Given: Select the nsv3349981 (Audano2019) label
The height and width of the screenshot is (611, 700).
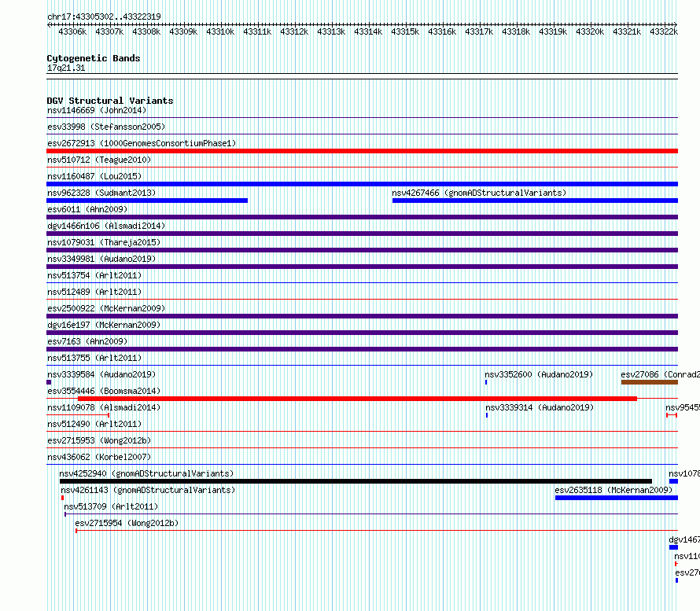Looking at the screenshot, I should (x=101, y=259).
